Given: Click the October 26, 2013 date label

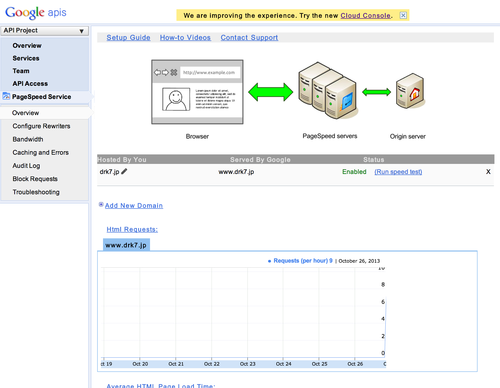Looking at the screenshot, I should (x=359, y=261).
